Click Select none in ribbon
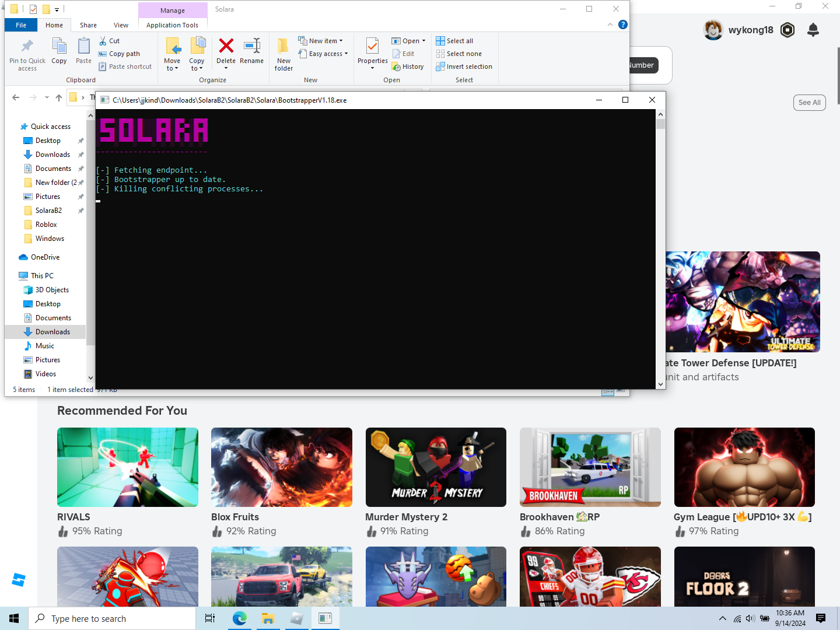Image resolution: width=840 pixels, height=630 pixels. pos(459,54)
